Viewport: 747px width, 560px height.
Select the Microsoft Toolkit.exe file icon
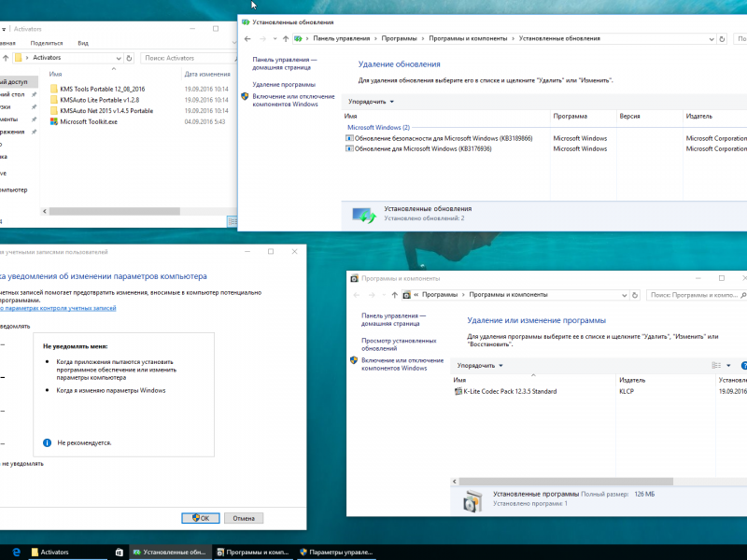point(53,122)
